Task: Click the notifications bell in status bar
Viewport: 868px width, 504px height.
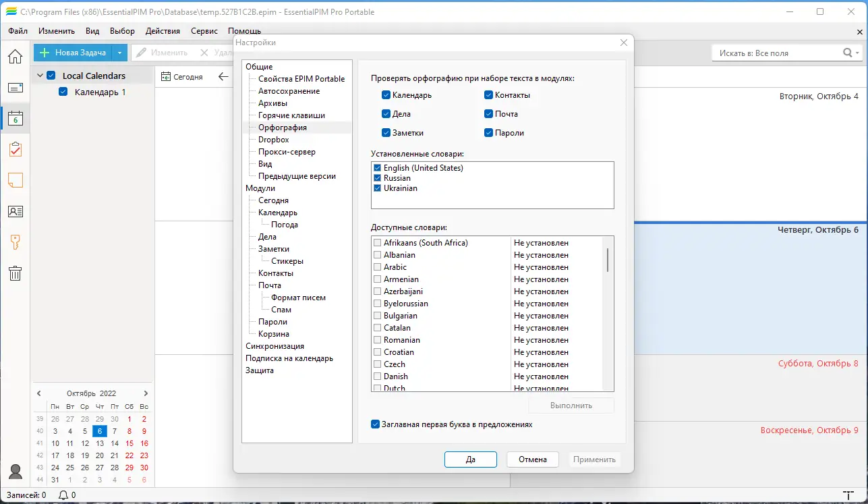Action: pyautogui.click(x=63, y=495)
